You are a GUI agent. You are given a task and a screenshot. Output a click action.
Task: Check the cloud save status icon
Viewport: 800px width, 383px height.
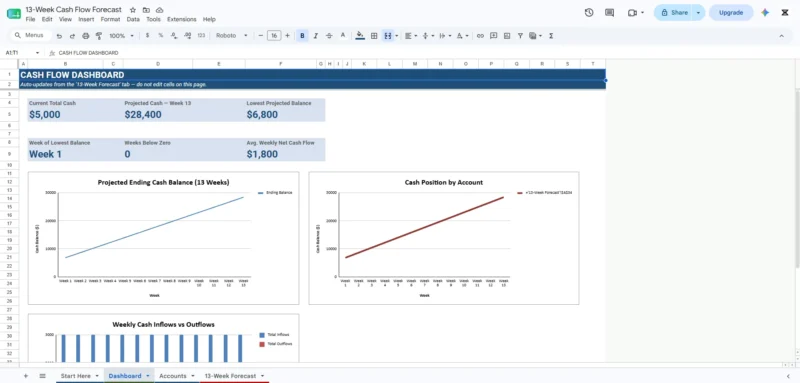(160, 10)
